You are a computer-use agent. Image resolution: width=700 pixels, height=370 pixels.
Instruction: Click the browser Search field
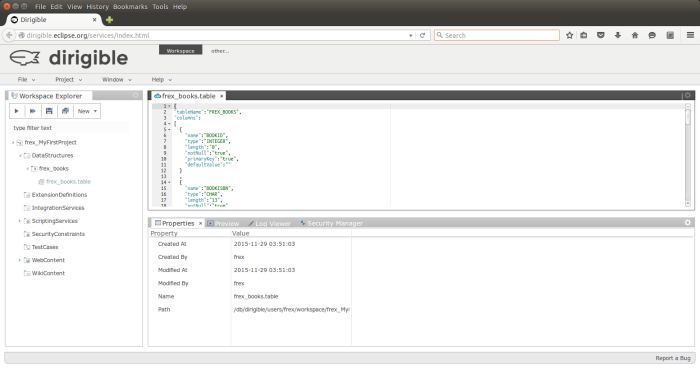[496, 35]
